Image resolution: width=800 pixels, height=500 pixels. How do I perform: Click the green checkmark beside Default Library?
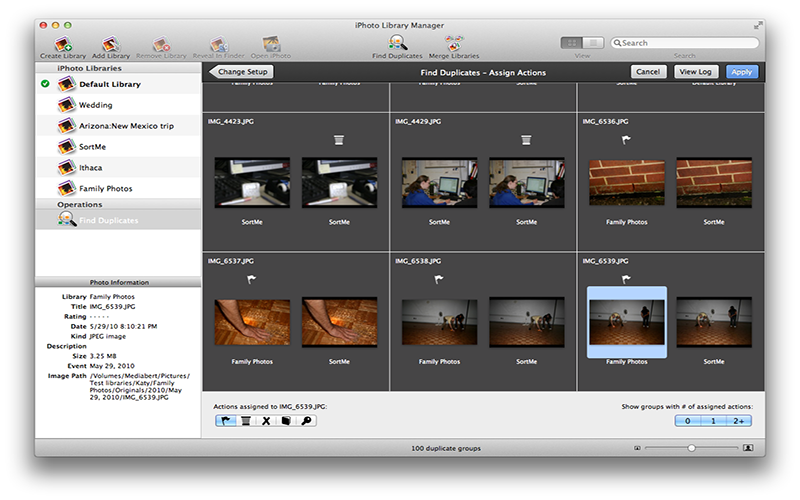click(45, 84)
